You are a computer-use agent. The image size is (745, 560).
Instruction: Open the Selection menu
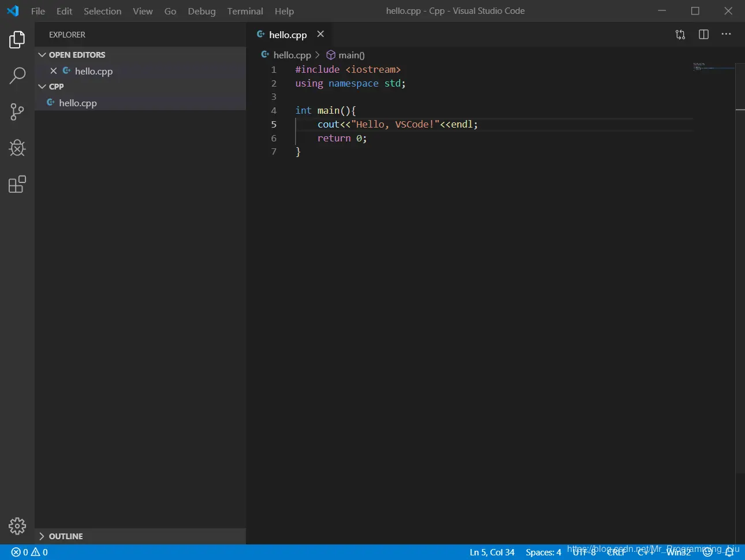coord(102,11)
